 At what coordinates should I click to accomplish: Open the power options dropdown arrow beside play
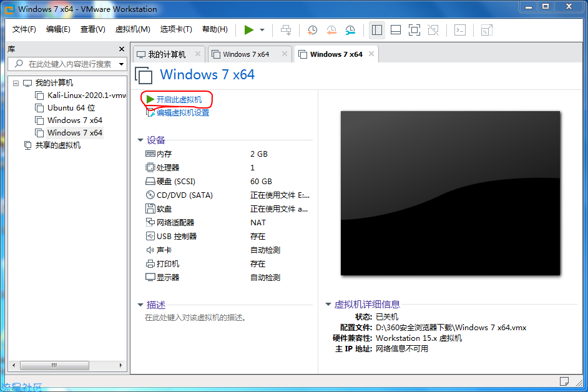click(x=262, y=30)
